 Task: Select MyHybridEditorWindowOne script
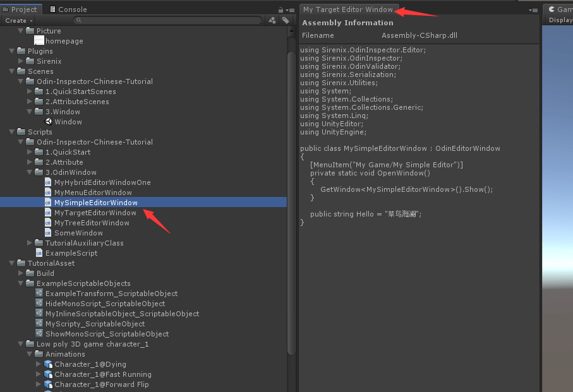[x=102, y=182]
